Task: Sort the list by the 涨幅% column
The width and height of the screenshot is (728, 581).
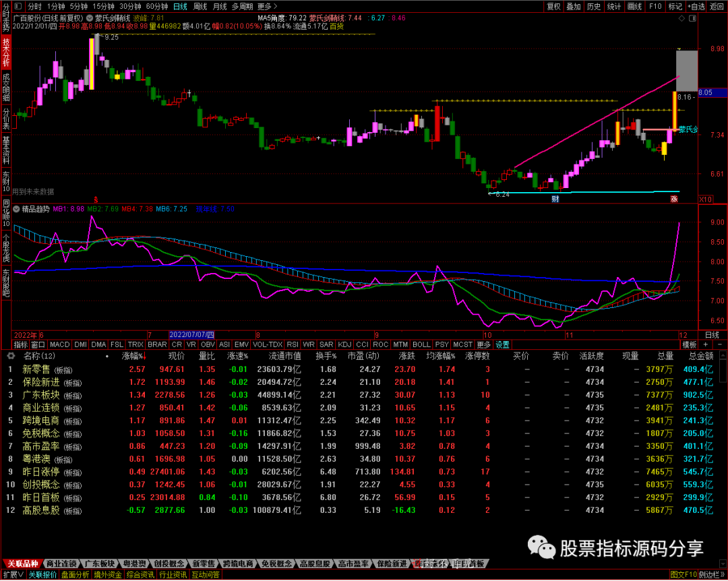Action: pos(133,357)
